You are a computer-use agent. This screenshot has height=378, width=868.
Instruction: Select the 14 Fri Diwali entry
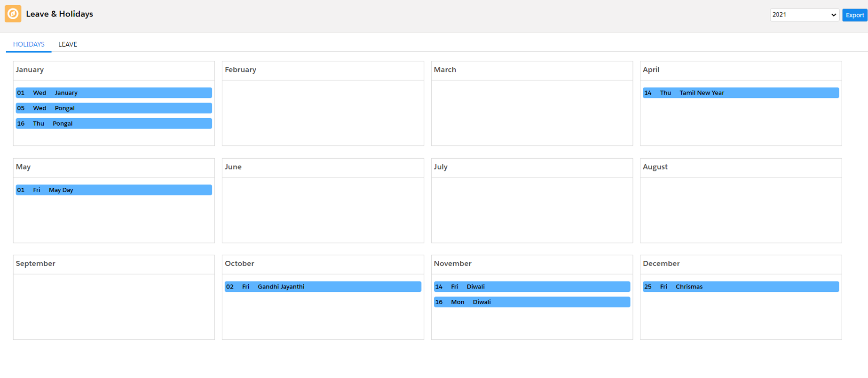click(x=531, y=287)
